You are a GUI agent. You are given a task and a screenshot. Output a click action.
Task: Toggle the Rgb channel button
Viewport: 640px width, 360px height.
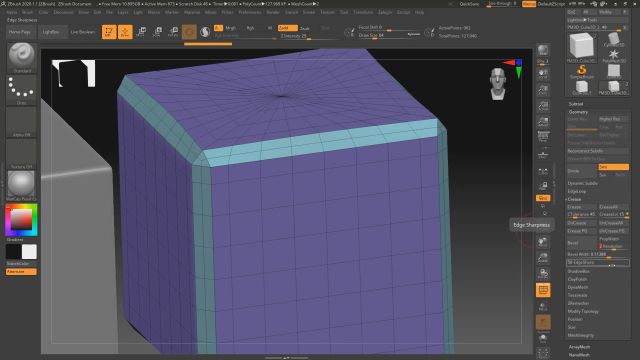click(x=250, y=28)
